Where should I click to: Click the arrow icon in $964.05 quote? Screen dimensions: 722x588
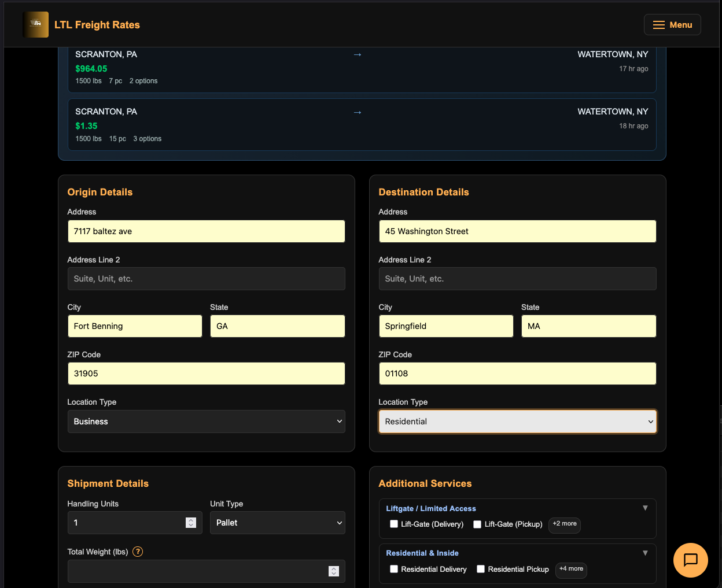(358, 54)
